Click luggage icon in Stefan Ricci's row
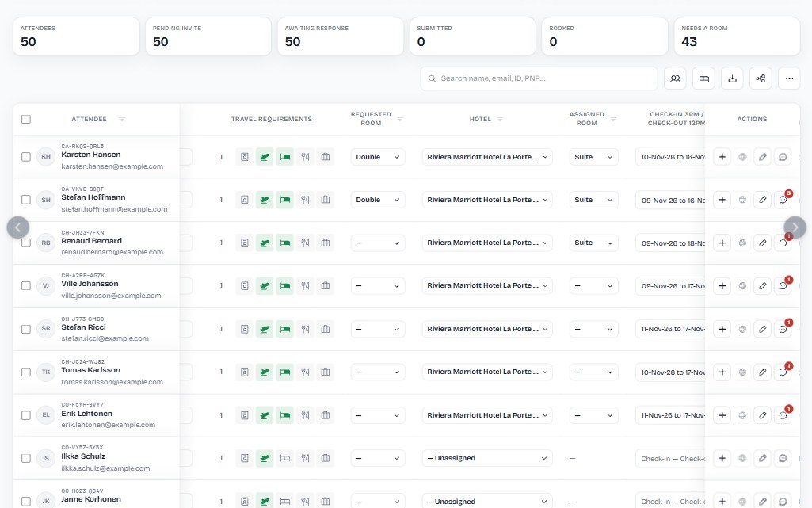Image resolution: width=812 pixels, height=508 pixels. [x=326, y=329]
